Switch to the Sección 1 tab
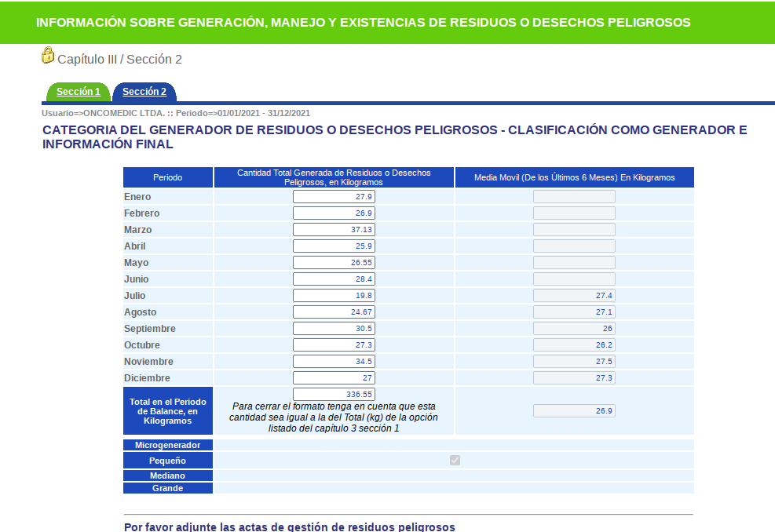775x532 pixels. (x=79, y=92)
